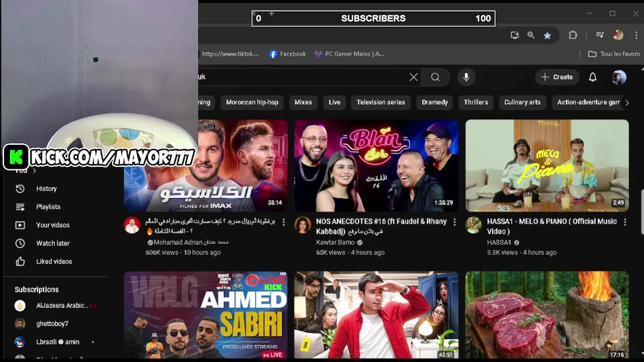Play the AHMED SABIRI live thumbnail
Image resolution: width=644 pixels, height=362 pixels.
[x=206, y=315]
